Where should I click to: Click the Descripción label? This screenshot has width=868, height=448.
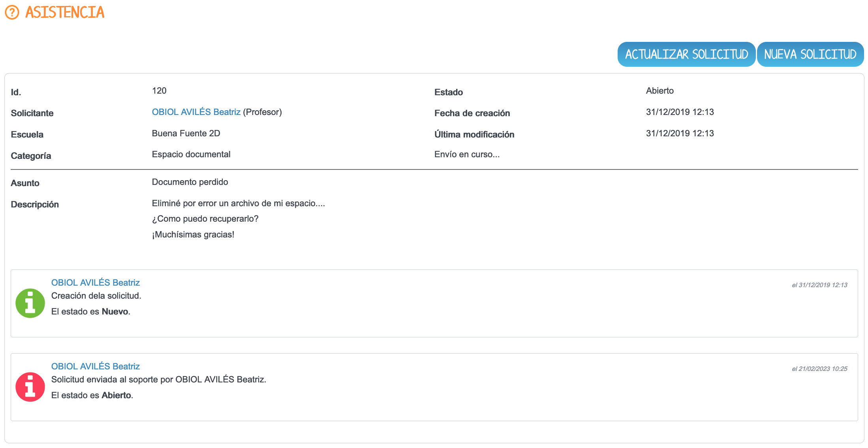coord(35,205)
